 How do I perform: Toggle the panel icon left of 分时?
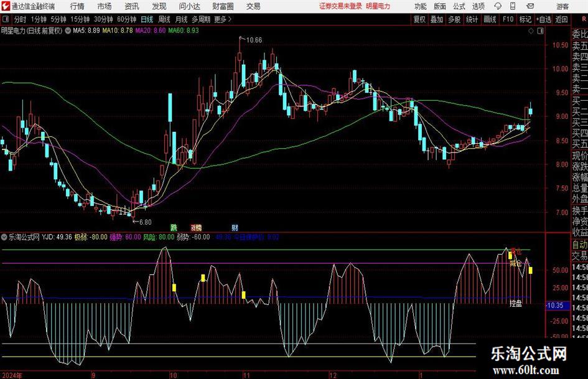pyautogui.click(x=6, y=19)
